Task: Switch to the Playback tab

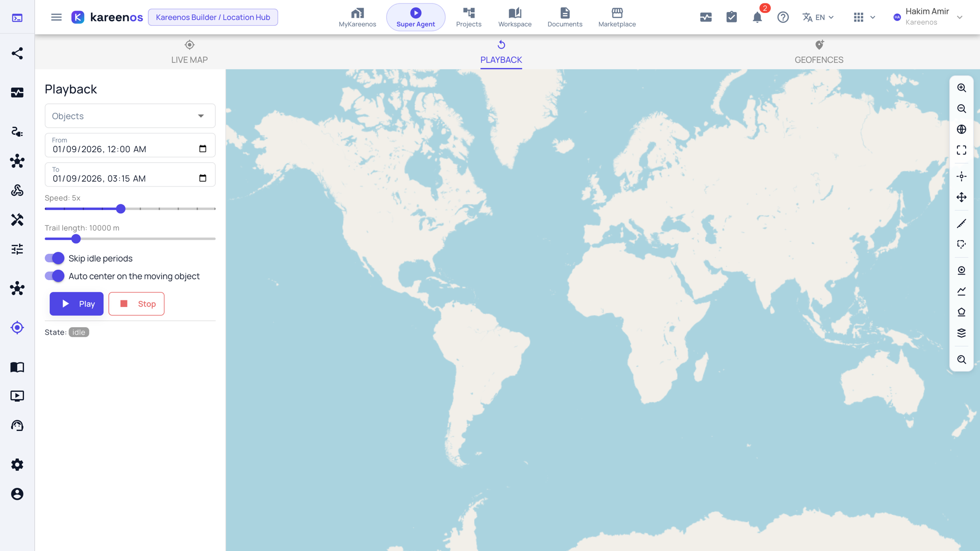Action: [x=501, y=52]
